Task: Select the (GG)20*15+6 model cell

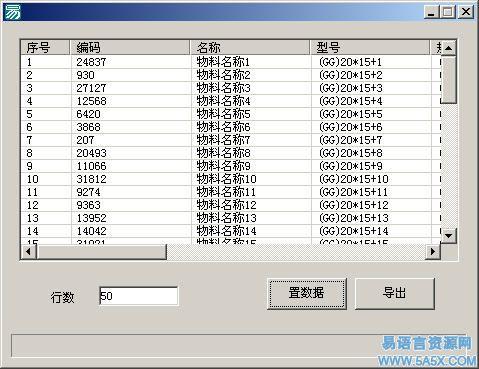Action: tap(371, 127)
